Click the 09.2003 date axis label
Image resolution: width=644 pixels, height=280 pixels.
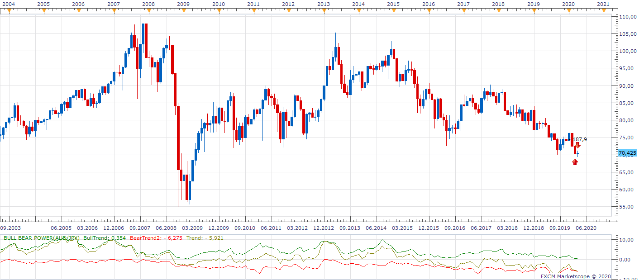[x=10, y=228]
